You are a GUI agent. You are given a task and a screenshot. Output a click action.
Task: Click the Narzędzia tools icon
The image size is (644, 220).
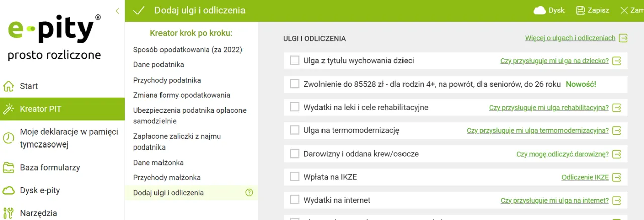click(x=8, y=213)
